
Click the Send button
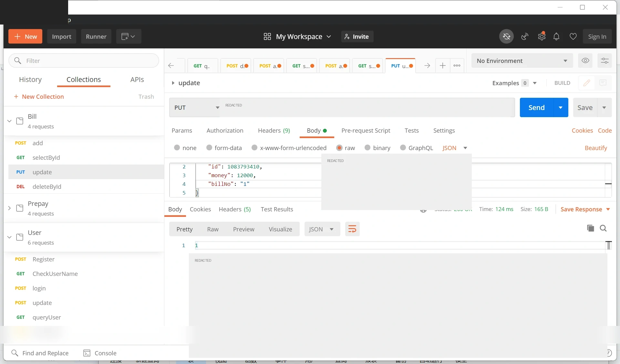click(x=536, y=107)
